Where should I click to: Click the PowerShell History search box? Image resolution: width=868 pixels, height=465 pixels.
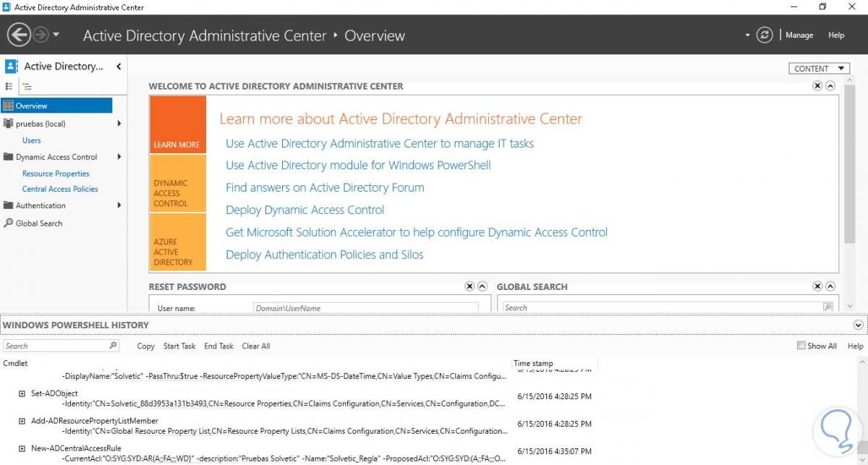tap(55, 346)
